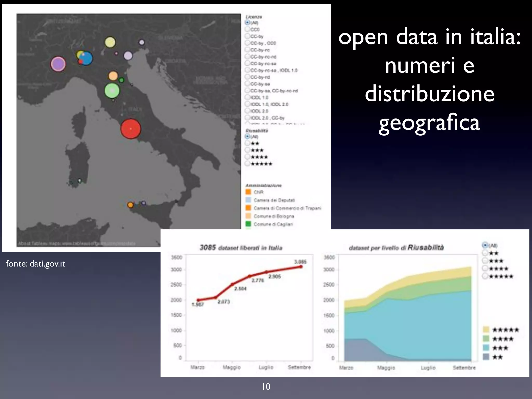Click 'Settembre' label under the line chart
This screenshot has height=399, width=532.
[299, 367]
